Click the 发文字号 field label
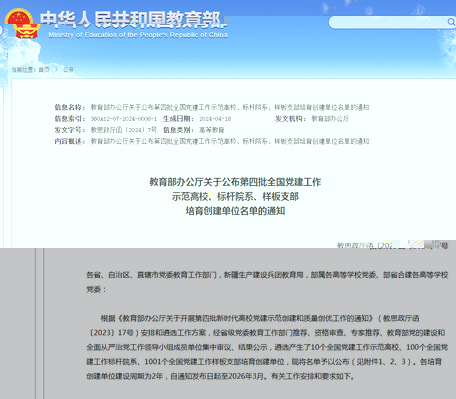456x399 pixels. 69,130
